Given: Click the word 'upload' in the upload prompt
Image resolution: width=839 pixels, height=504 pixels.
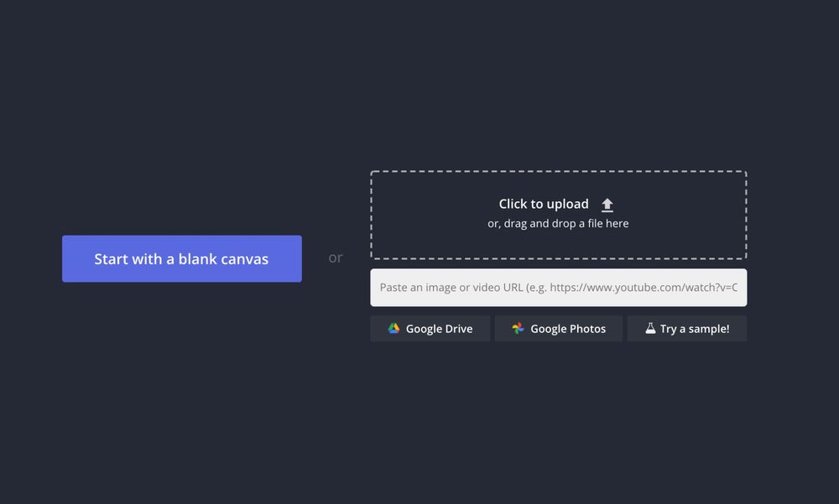Looking at the screenshot, I should (568, 204).
